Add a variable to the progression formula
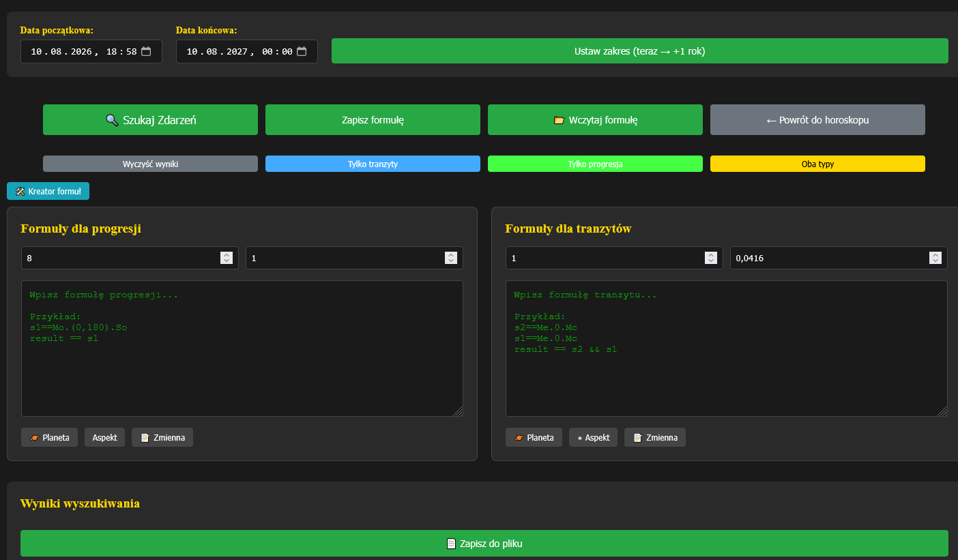Screen dimensions: 958x560 tap(162, 437)
